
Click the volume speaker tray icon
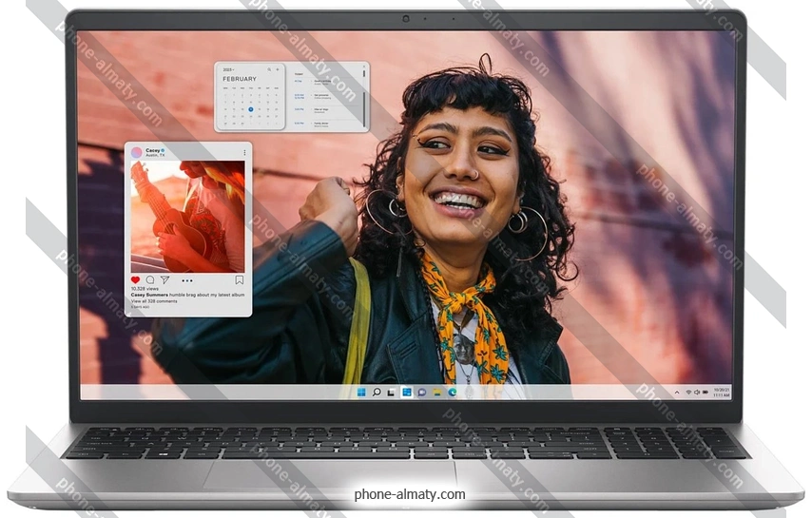[x=697, y=393]
